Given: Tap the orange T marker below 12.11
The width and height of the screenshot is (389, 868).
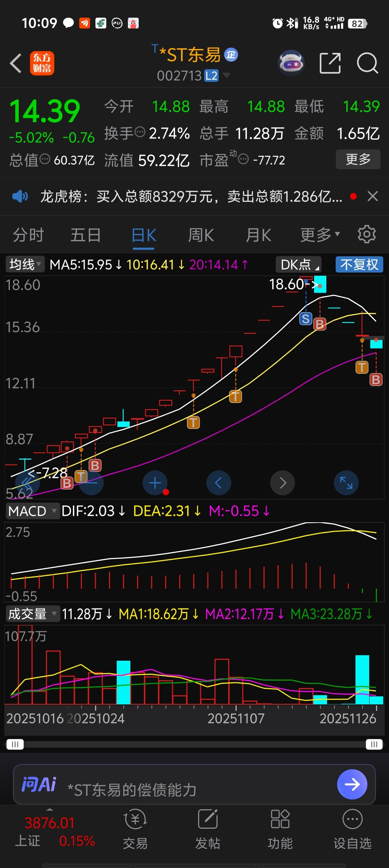Looking at the screenshot, I should point(193,422).
